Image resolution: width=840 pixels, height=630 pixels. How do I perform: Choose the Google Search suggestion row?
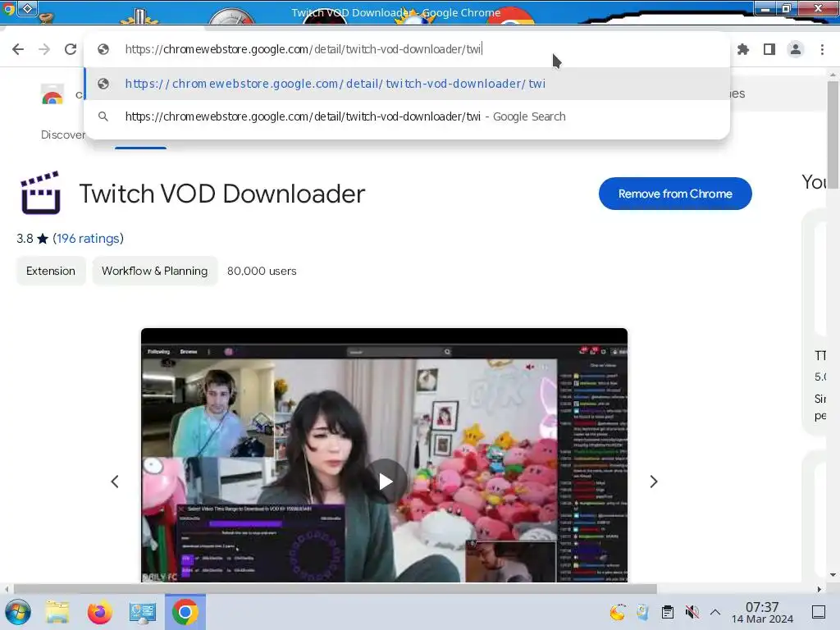(407, 116)
